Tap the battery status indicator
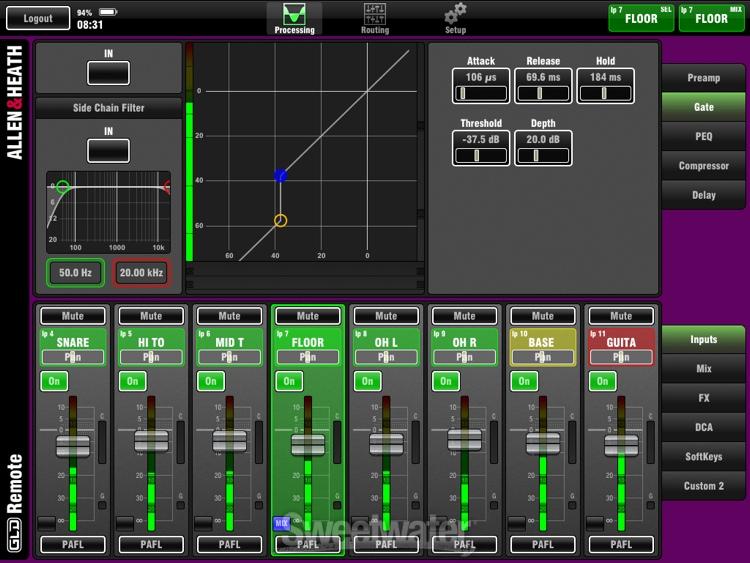This screenshot has height=563, width=750. coord(109,12)
